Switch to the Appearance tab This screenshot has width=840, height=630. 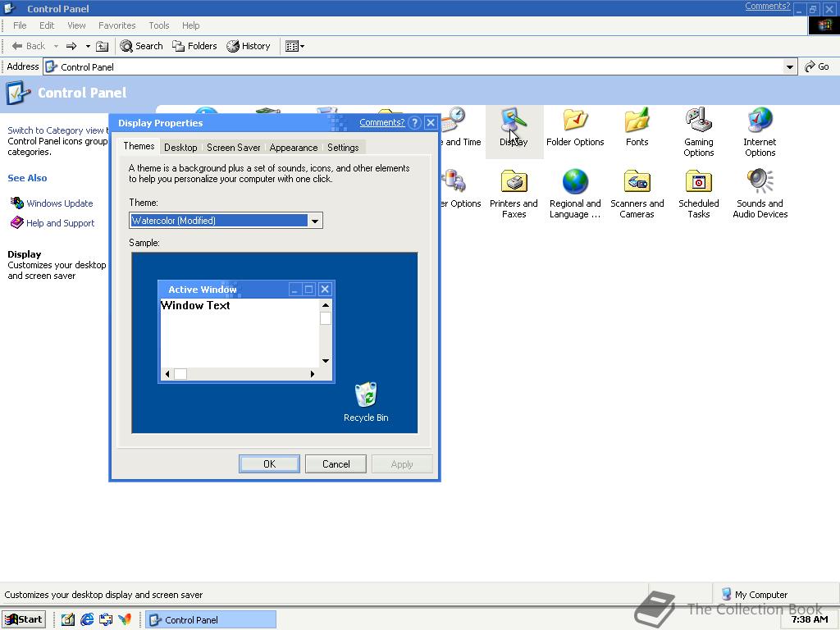294,148
